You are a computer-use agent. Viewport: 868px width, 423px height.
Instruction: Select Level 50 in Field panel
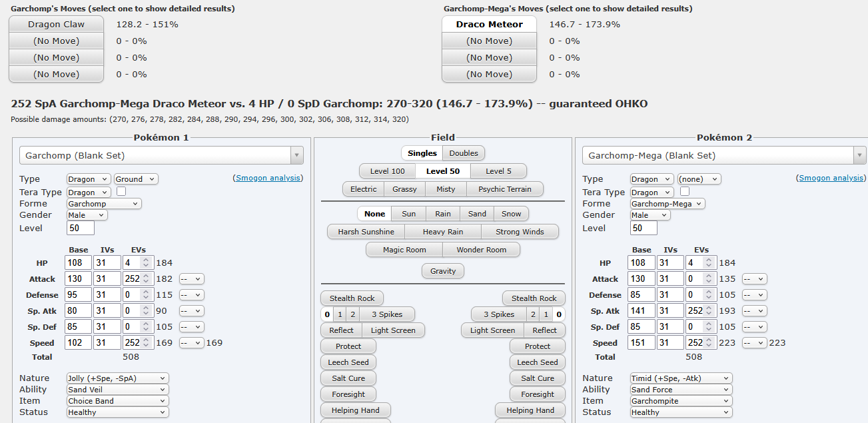pos(443,171)
